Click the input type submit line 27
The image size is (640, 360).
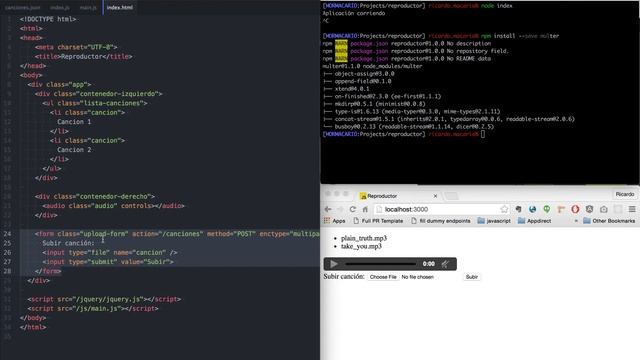pos(108,262)
